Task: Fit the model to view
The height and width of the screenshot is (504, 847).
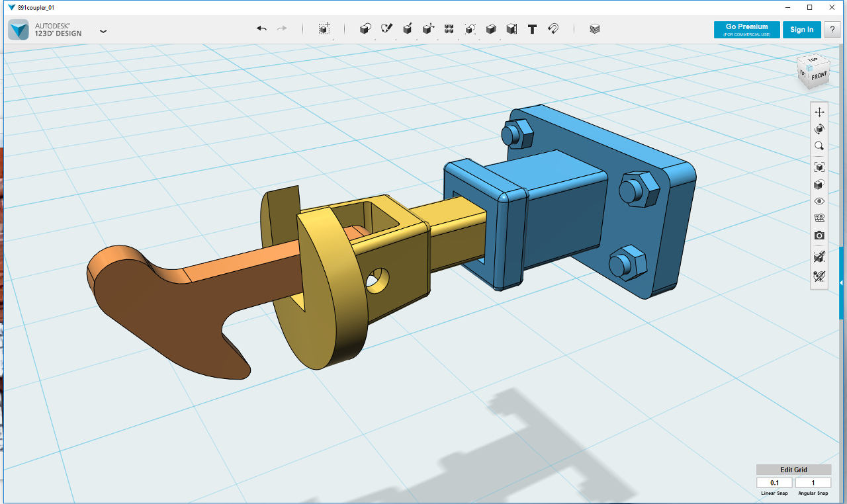Action: click(819, 167)
